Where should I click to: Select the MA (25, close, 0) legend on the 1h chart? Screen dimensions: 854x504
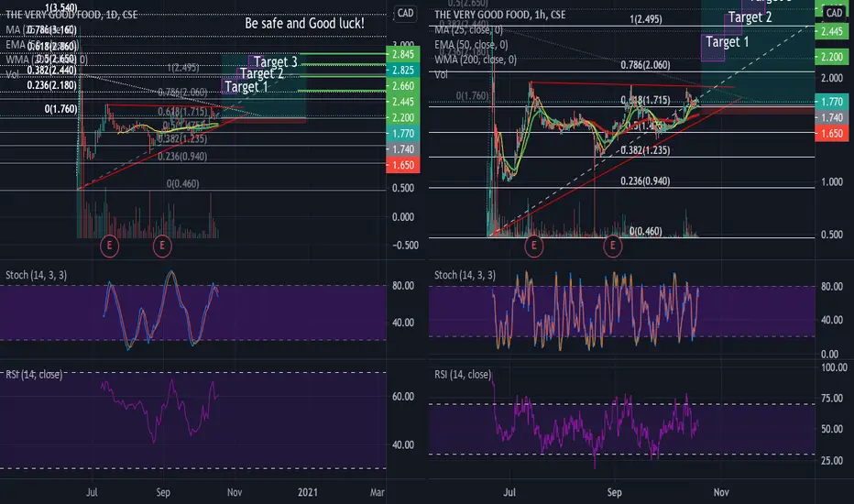click(x=468, y=30)
